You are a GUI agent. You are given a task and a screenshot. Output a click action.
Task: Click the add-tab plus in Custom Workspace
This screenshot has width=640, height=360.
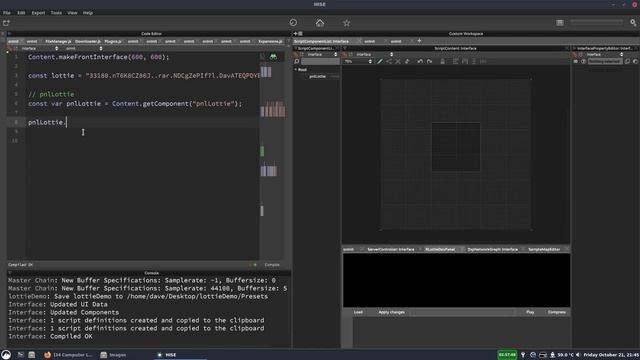(x=419, y=41)
